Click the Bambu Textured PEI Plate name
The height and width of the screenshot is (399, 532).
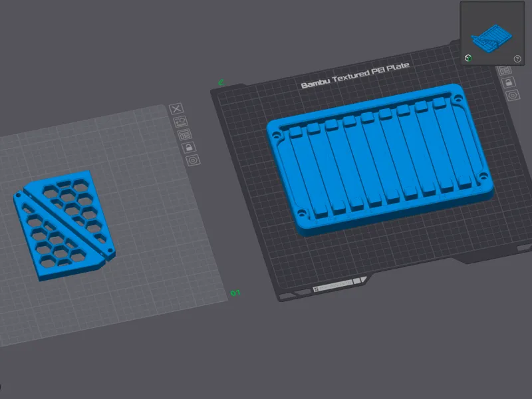[355, 75]
